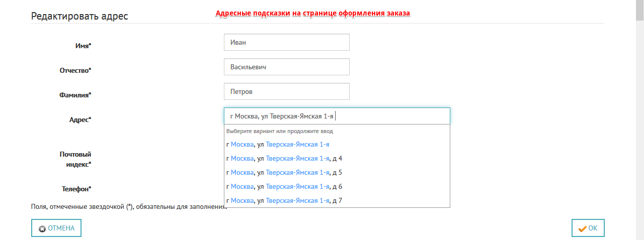Viewport: 644px width, 240px height.
Task: Click the checkmark icon on OK button
Action: [x=583, y=228]
